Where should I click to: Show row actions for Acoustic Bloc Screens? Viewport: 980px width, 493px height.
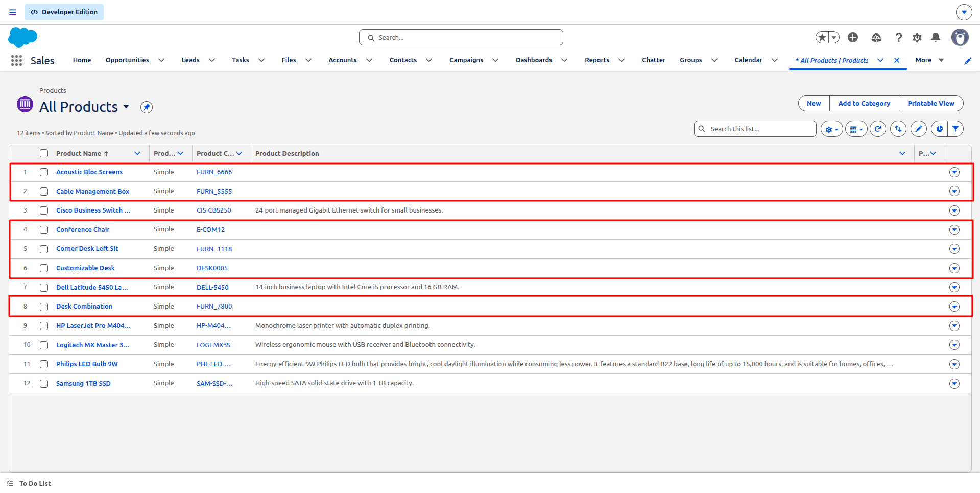[954, 172]
